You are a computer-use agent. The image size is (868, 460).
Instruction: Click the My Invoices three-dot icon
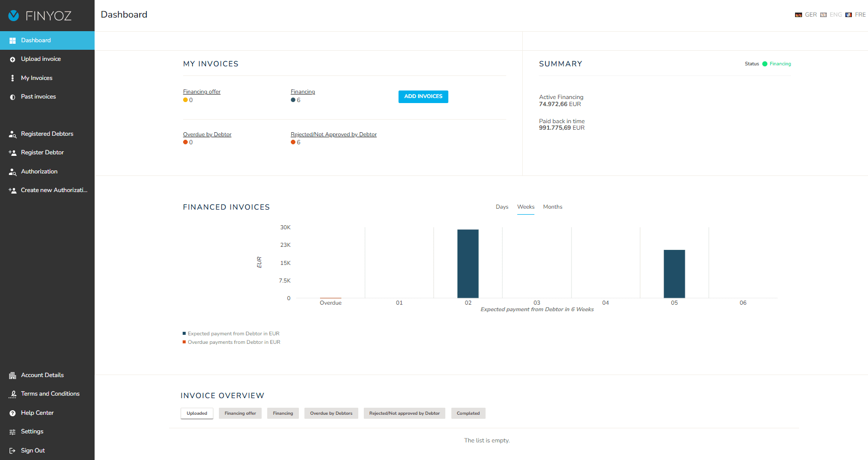(x=13, y=78)
